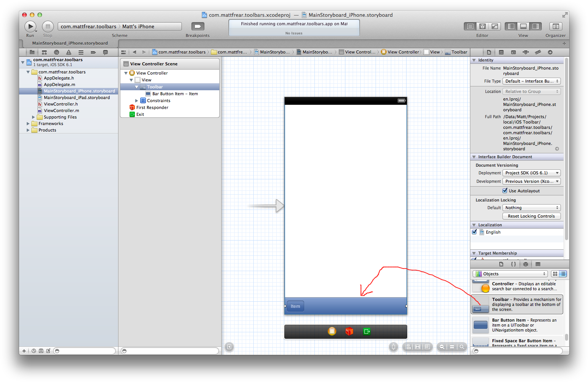Show the Code Snippet library

pyautogui.click(x=513, y=264)
